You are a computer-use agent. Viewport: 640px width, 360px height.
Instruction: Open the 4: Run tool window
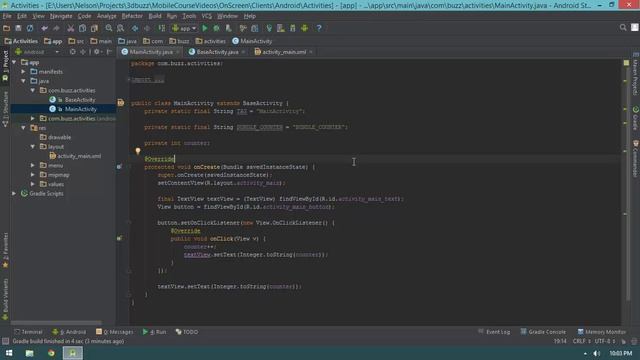154,332
